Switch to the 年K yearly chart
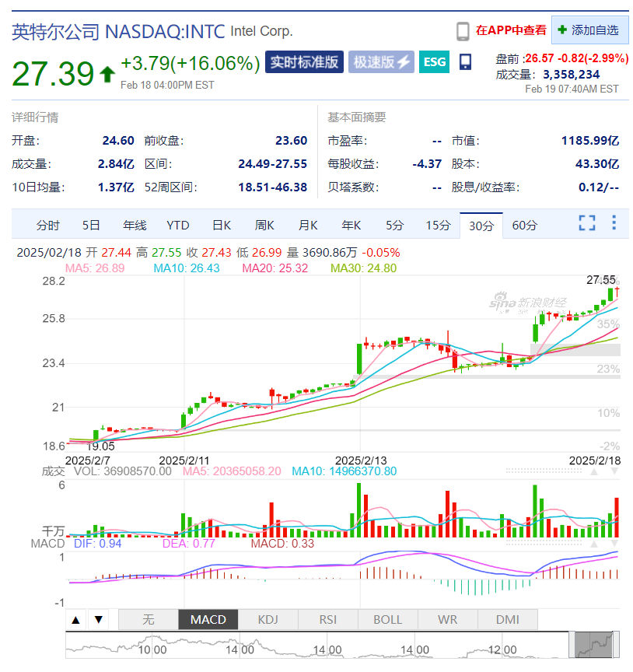 coord(351,226)
